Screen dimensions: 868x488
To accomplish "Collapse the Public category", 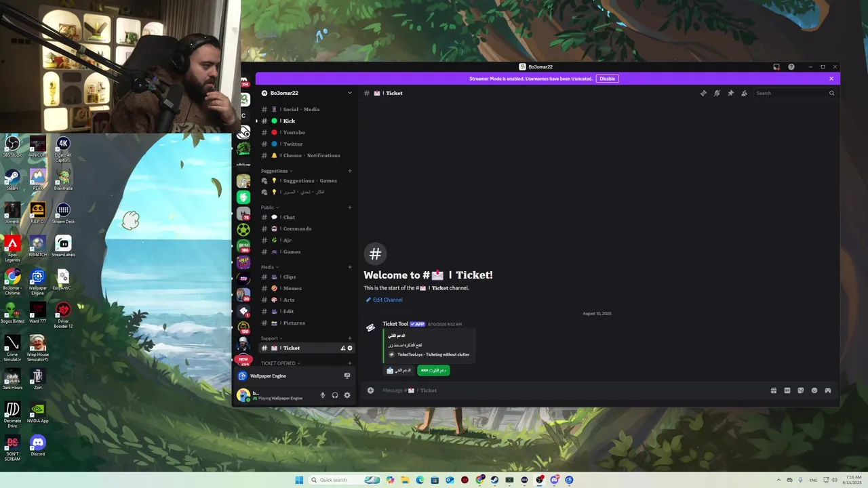I will pos(270,207).
